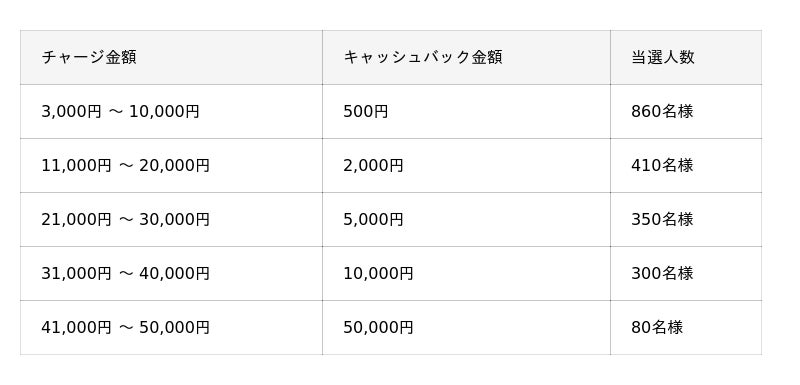Click the 5,000円 cashback cell

pyautogui.click(x=466, y=219)
